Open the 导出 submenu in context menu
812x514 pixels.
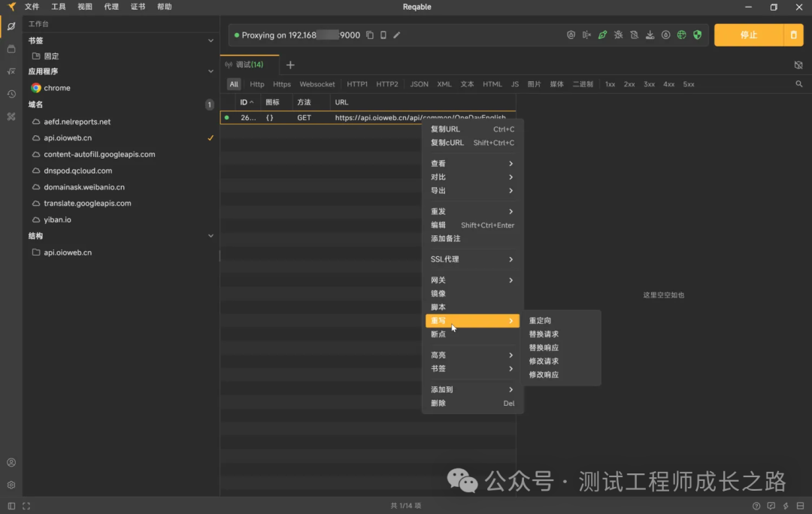(x=472, y=190)
